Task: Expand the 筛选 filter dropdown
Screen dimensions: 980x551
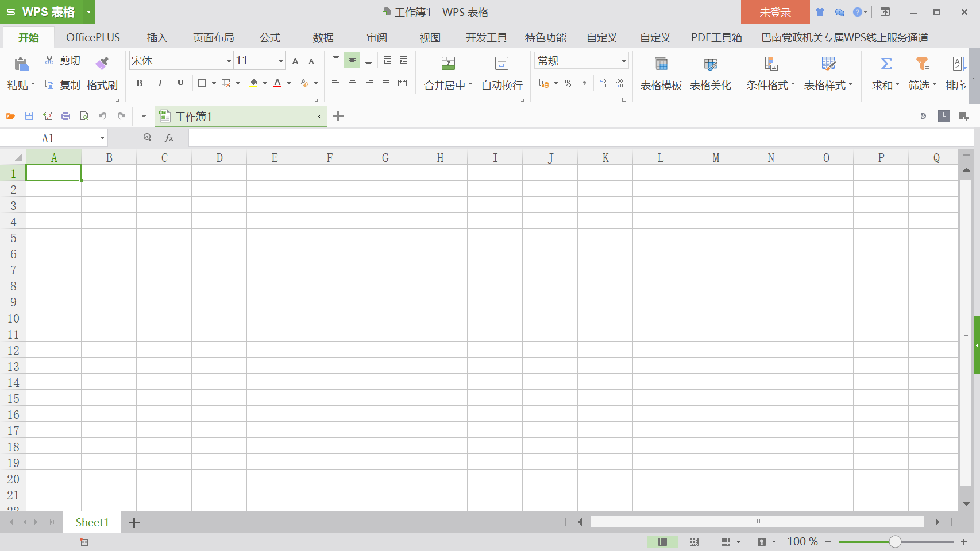Action: pyautogui.click(x=934, y=84)
